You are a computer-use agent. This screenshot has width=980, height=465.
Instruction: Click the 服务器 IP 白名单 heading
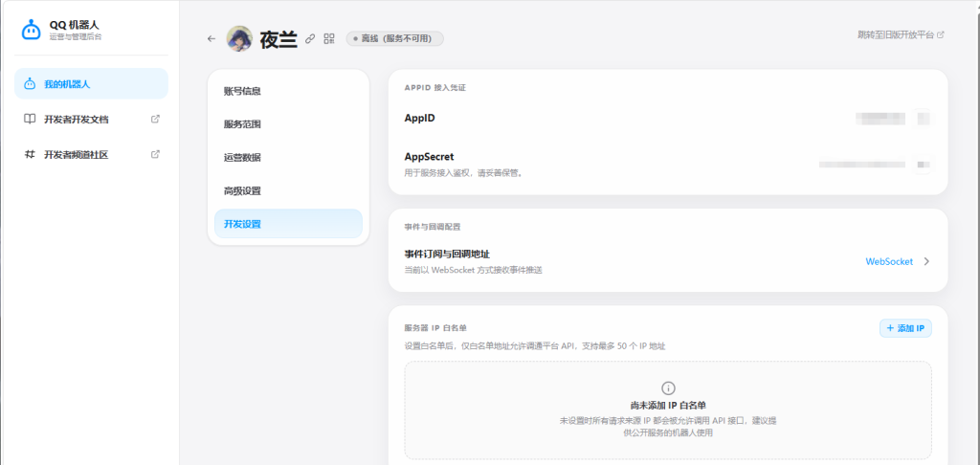[x=435, y=327]
